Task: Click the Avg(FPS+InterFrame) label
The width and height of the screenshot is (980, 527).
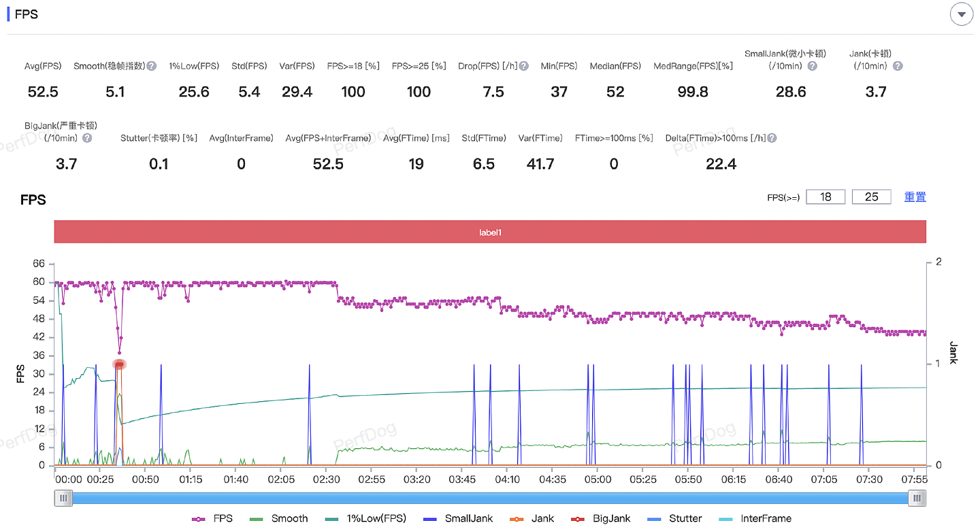Action: 328,138
